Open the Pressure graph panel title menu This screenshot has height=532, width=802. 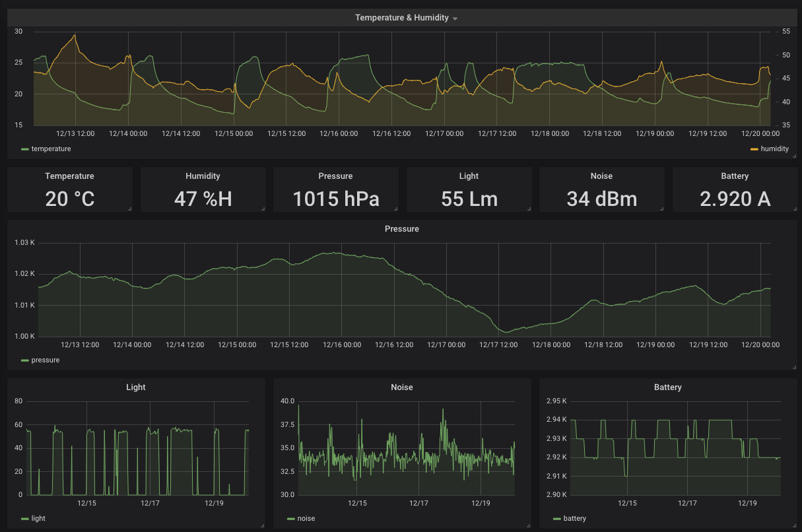401,229
